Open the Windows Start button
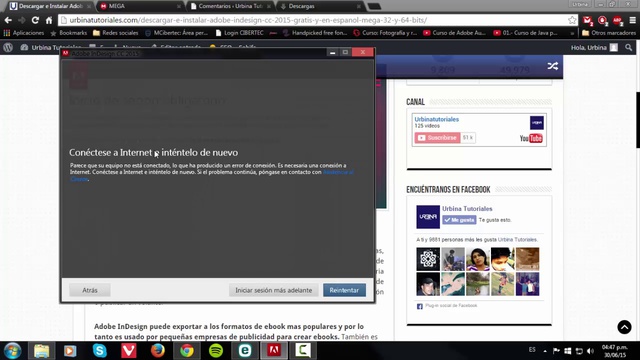This screenshot has width=640, height=360. point(13,351)
